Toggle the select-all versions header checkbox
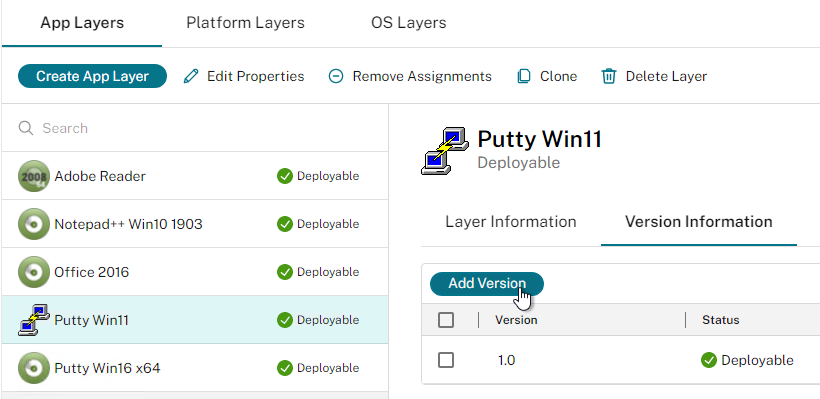 tap(446, 320)
